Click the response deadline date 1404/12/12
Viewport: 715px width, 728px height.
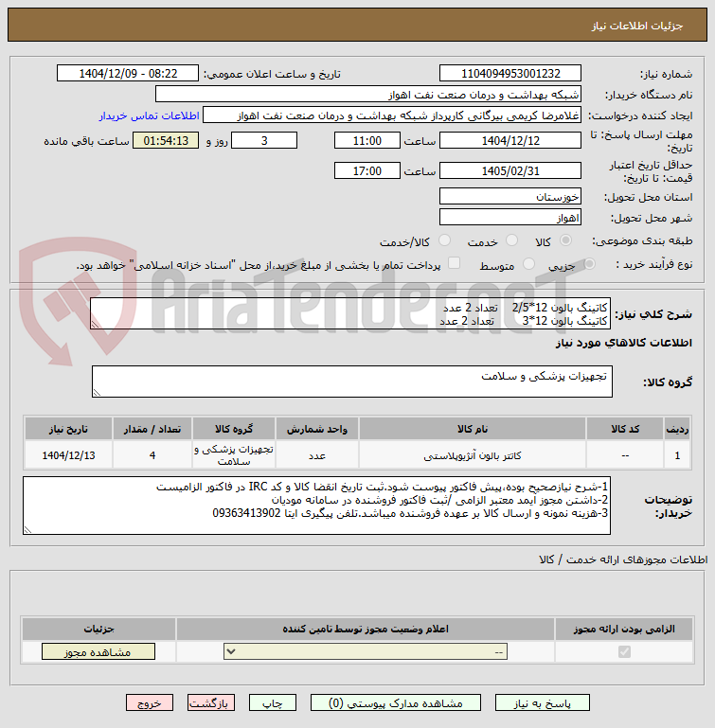click(510, 140)
